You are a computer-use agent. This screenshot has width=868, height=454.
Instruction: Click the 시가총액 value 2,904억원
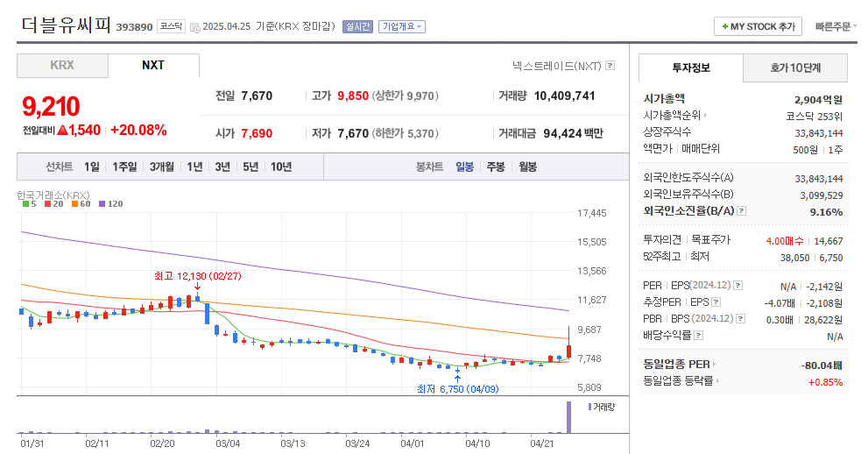pos(818,100)
